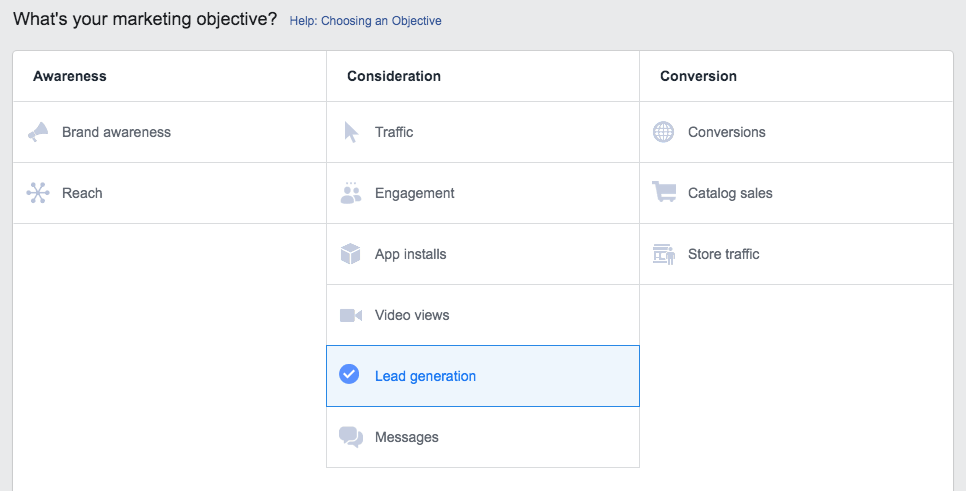Choose the Traffic objective label
The width and height of the screenshot is (966, 491).
(x=394, y=132)
